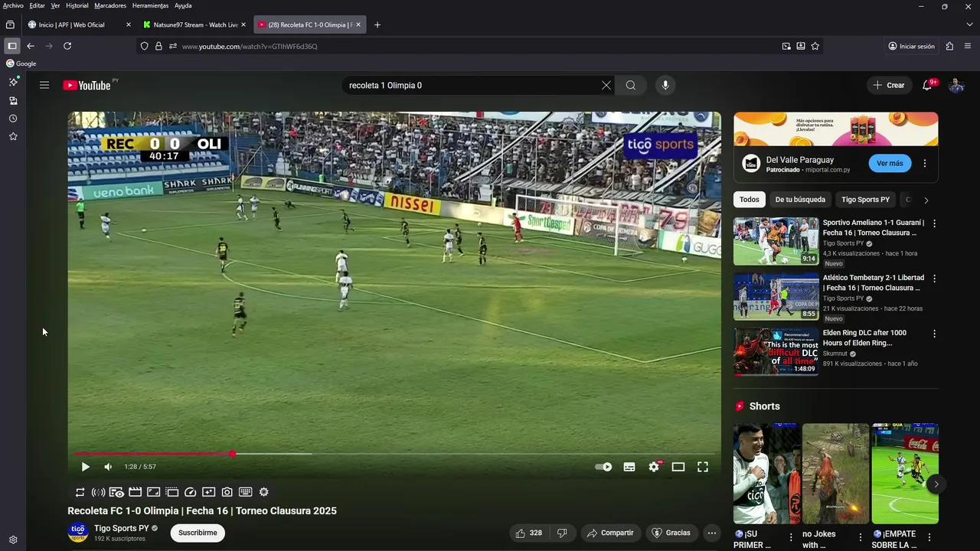Open options for Atlético Tembetary video
The height and width of the screenshot is (551, 980).
pyautogui.click(x=934, y=279)
